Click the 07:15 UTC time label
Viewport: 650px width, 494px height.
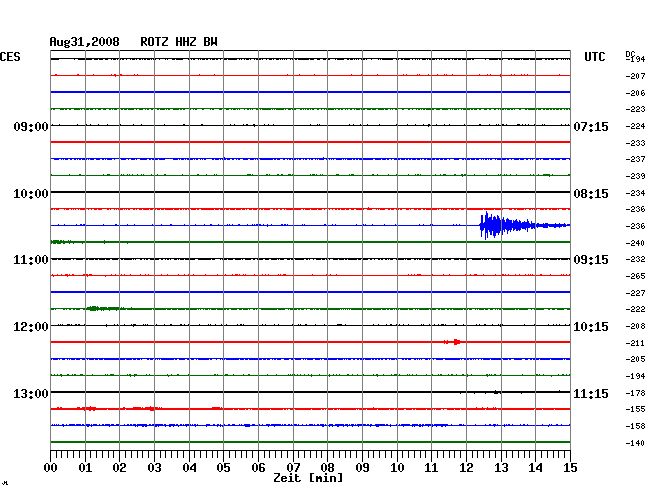(x=591, y=126)
